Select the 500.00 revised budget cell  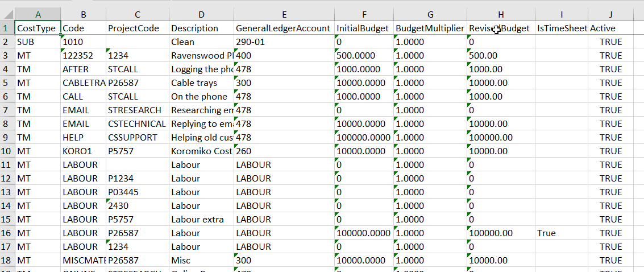coord(501,55)
